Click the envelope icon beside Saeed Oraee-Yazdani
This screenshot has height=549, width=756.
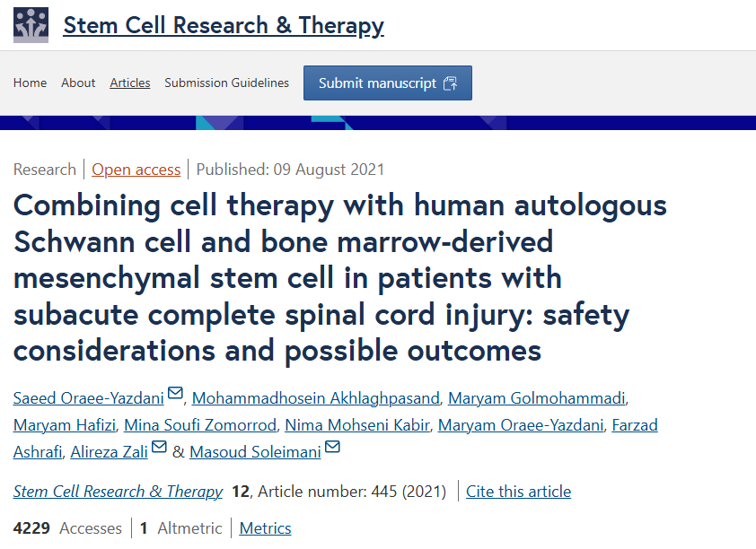tap(175, 394)
